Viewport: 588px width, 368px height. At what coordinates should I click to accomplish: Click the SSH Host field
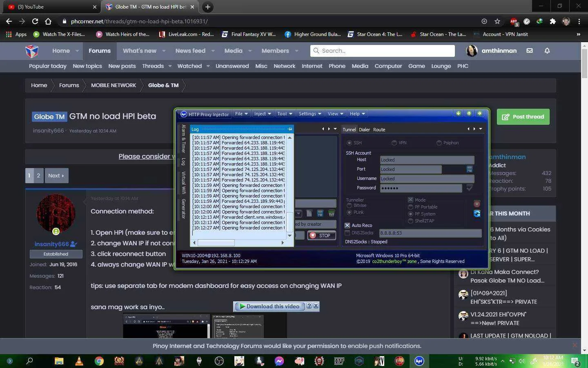coord(427,160)
